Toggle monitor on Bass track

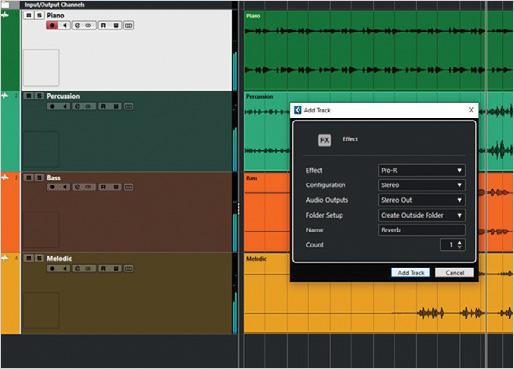[65, 187]
